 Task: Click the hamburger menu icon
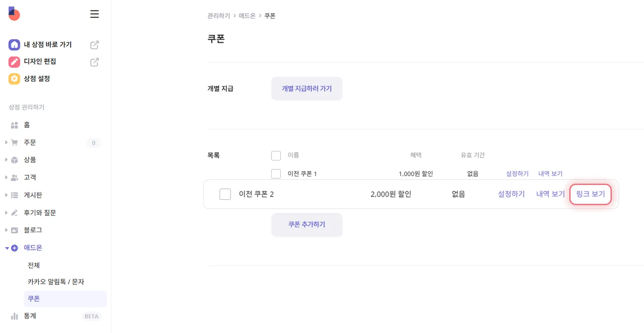pyautogui.click(x=94, y=14)
